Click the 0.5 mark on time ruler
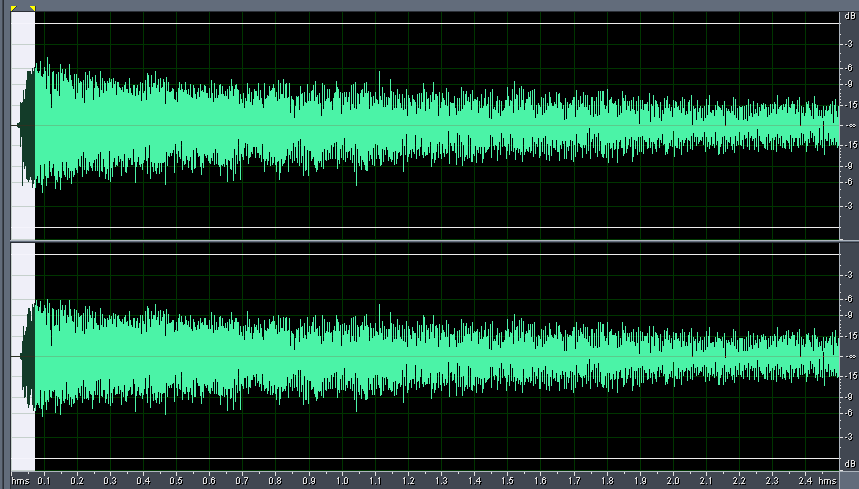The image size is (859, 489). (176, 481)
